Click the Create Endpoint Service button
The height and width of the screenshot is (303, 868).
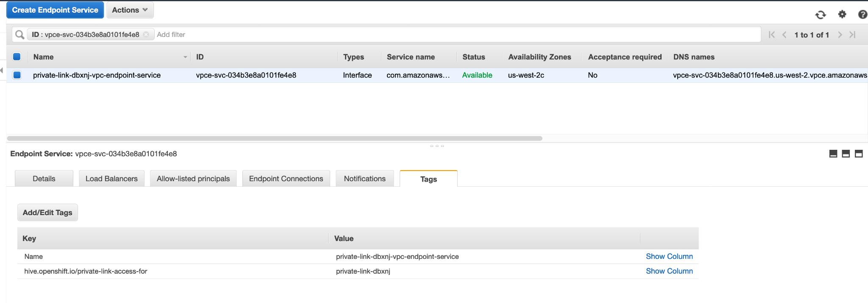[x=55, y=10]
